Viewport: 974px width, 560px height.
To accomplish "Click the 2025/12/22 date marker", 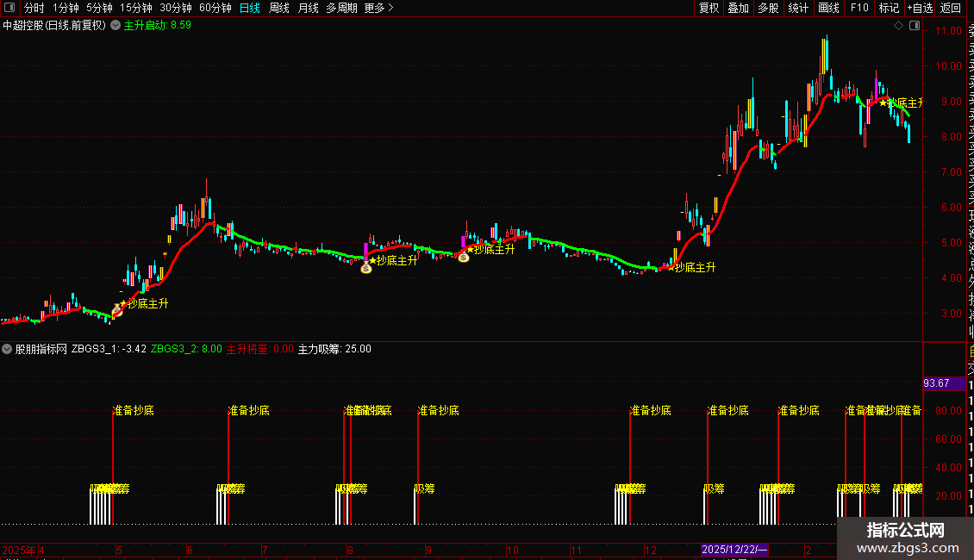I will [735, 550].
